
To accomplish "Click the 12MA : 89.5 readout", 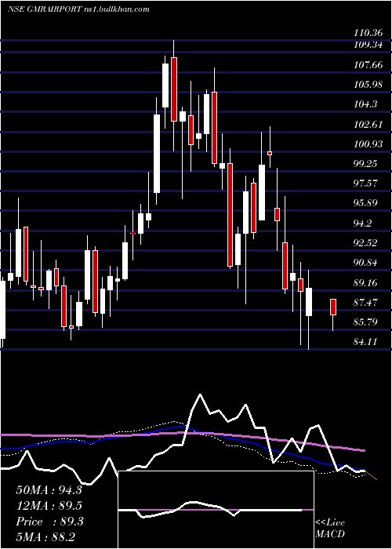I will tap(49, 506).
